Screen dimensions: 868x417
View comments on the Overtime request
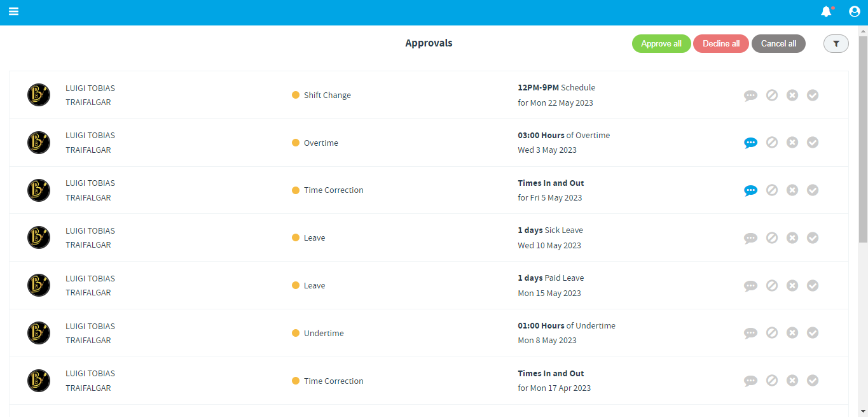point(750,143)
